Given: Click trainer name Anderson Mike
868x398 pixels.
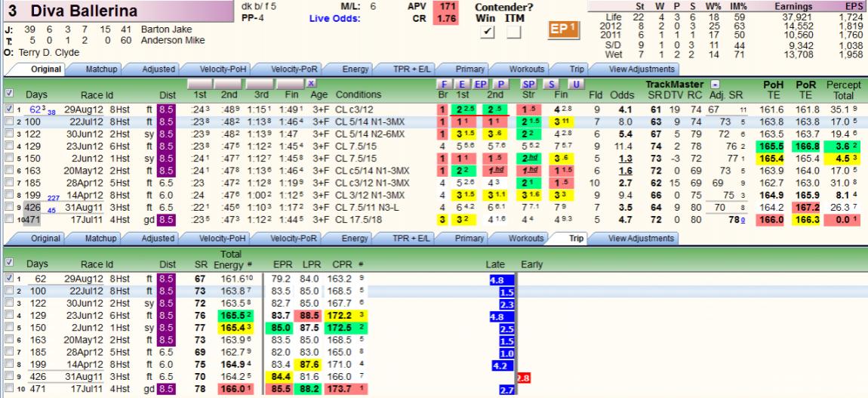Looking at the screenshot, I should (173, 41).
